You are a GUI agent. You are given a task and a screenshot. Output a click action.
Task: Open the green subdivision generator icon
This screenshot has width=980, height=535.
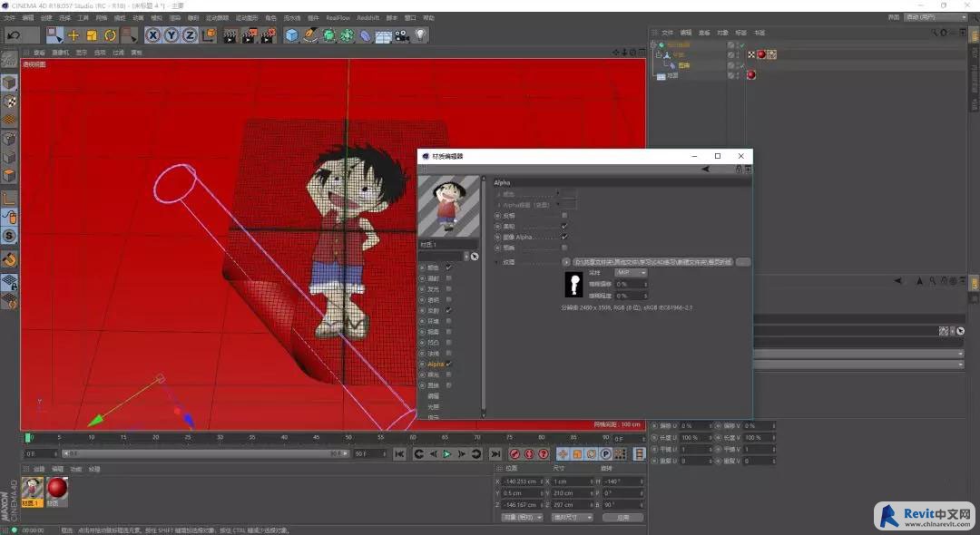[328, 35]
